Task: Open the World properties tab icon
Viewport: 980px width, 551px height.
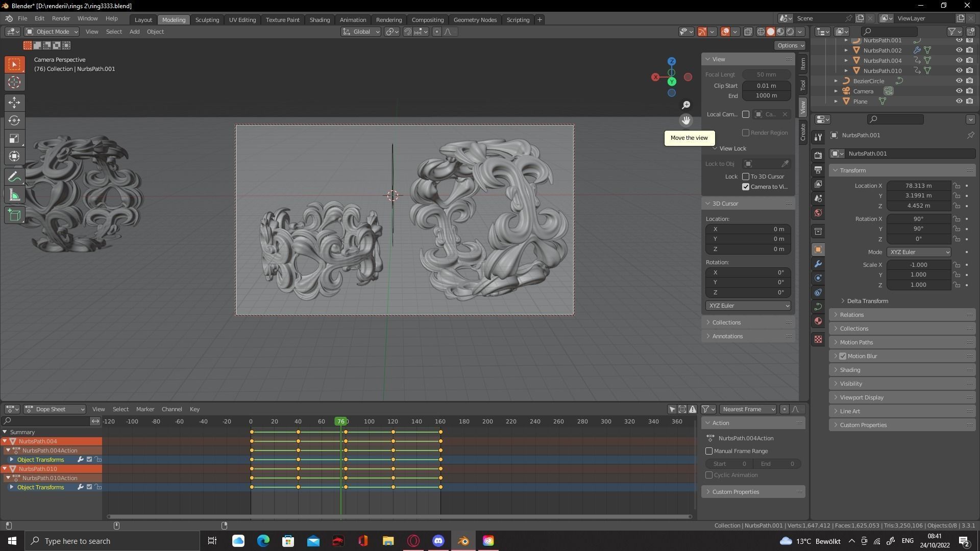Action: click(x=818, y=213)
